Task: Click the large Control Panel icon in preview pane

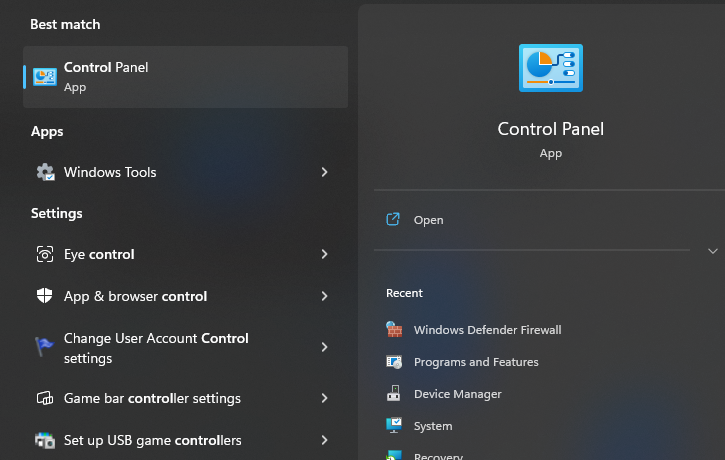Action: [x=551, y=68]
